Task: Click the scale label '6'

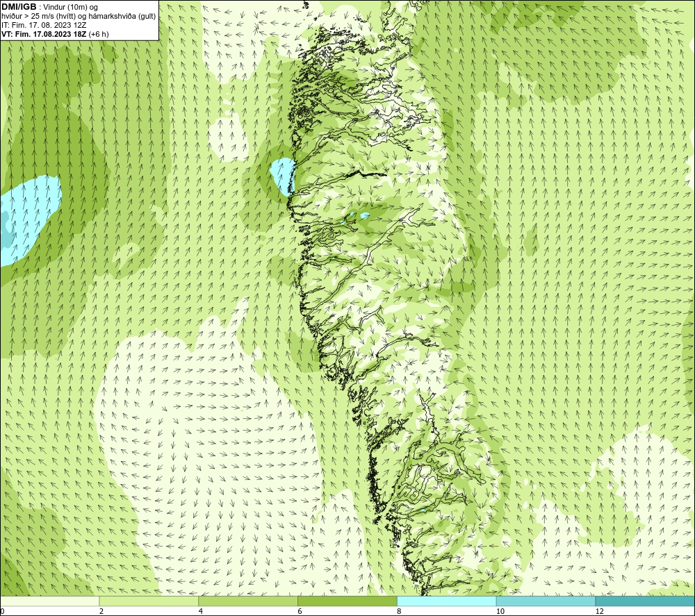Action: point(300,612)
